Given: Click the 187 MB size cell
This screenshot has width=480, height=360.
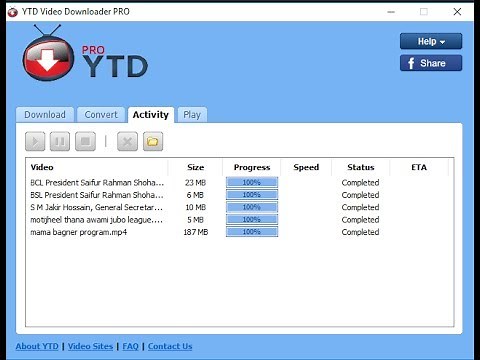Looking at the screenshot, I should (196, 232).
